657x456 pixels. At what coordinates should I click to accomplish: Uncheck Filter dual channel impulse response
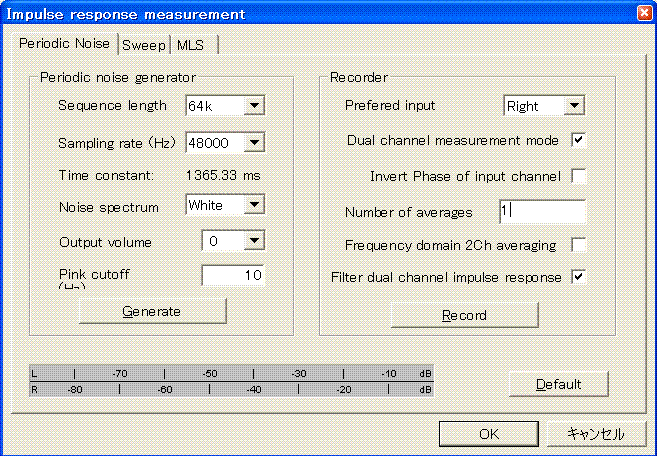(x=578, y=277)
